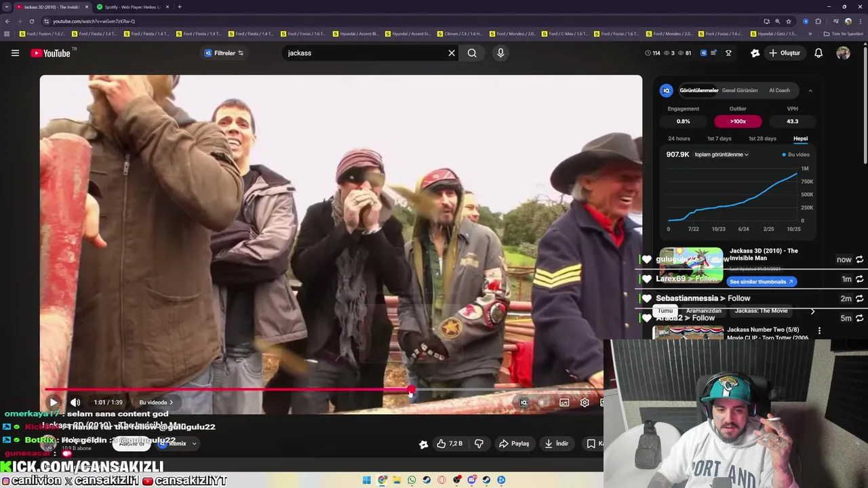Viewport: 868px width, 488px height.
Task: Click the Oluştur create button
Action: coord(785,53)
